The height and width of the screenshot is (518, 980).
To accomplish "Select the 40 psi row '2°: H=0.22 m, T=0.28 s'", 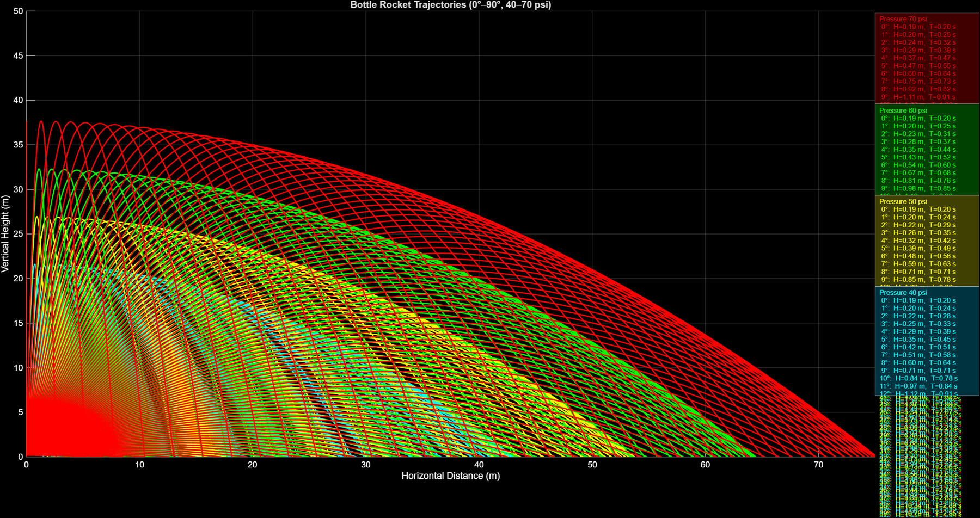I will pos(918,316).
